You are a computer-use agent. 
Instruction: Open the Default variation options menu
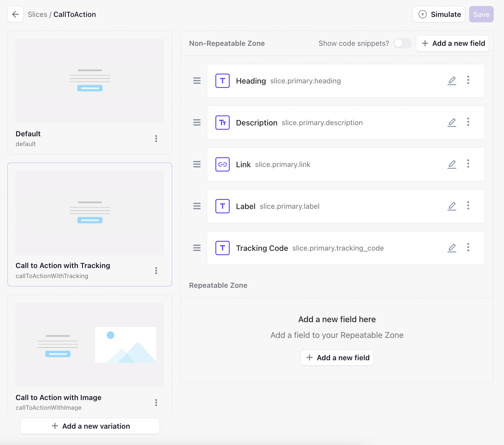click(156, 139)
